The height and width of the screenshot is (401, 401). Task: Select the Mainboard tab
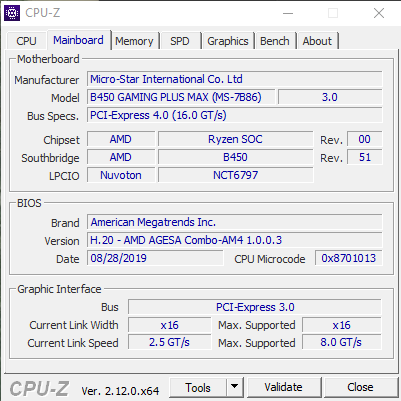coord(78,40)
